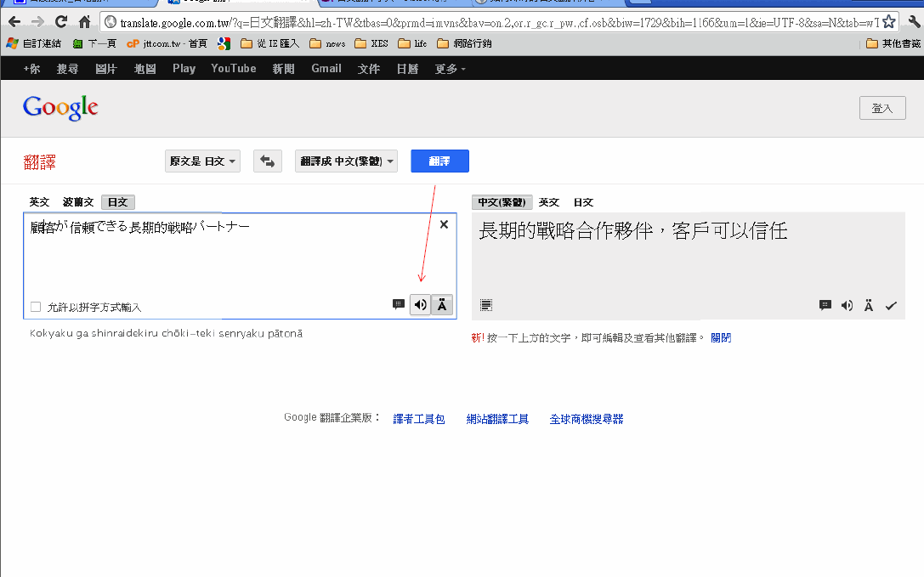924x577 pixels.
Task: Click 關閉 link to dismiss tip
Action: pyautogui.click(x=721, y=337)
